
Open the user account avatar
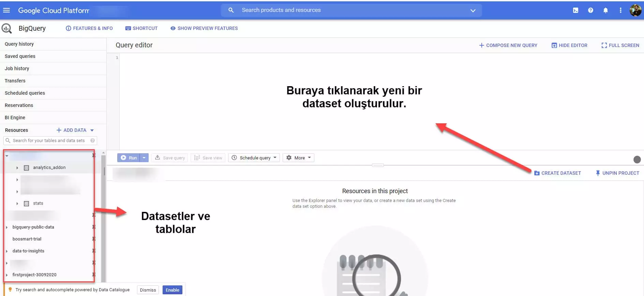[635, 10]
